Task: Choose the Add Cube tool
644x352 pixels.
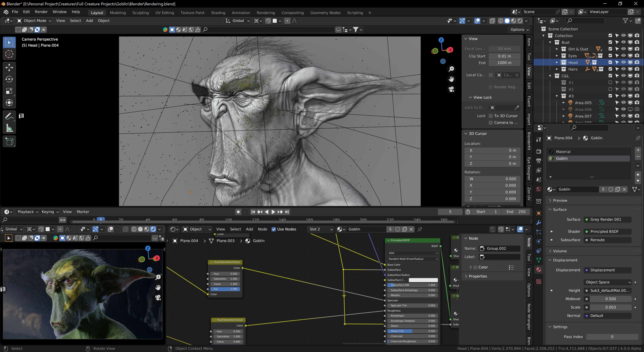Action: pyautogui.click(x=9, y=141)
